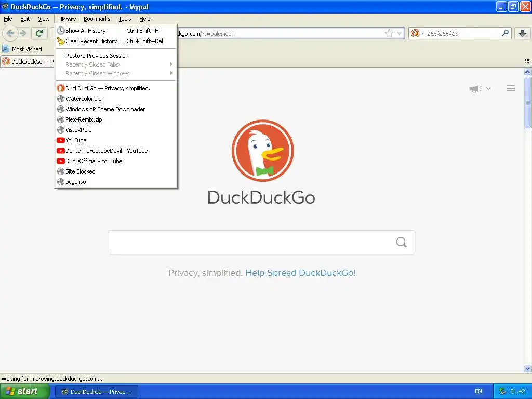Open the Plex-Remix.zip history entry
532x399 pixels.
116,119
